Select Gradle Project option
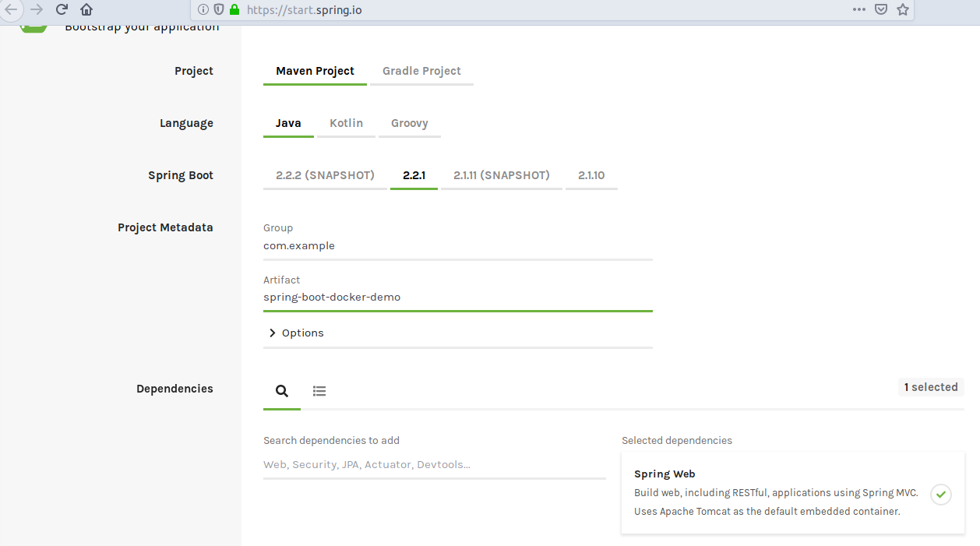Image resolution: width=980 pixels, height=546 pixels. pos(421,71)
